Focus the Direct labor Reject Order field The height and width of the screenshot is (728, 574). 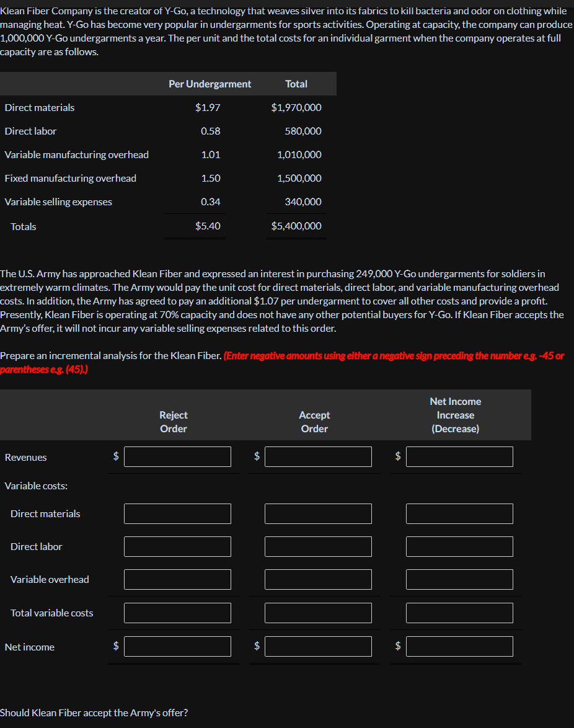pyautogui.click(x=177, y=546)
